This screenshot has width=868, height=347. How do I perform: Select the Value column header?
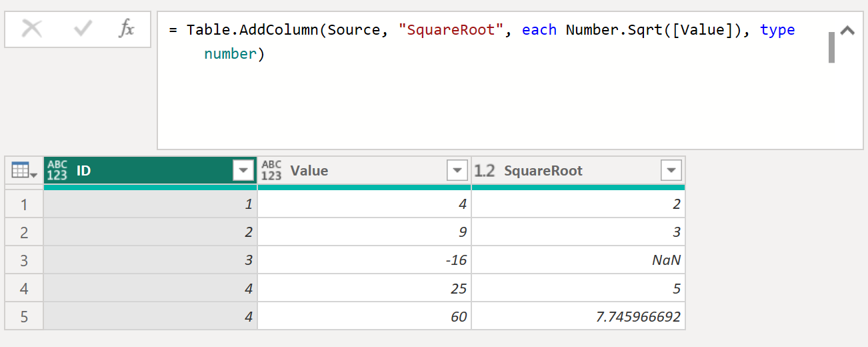click(309, 171)
